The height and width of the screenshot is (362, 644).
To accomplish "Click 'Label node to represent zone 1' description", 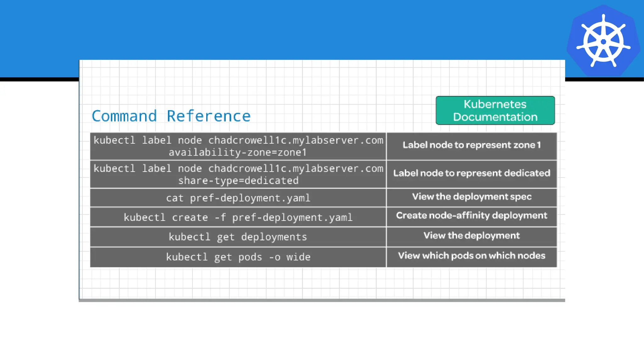I will pyautogui.click(x=471, y=145).
